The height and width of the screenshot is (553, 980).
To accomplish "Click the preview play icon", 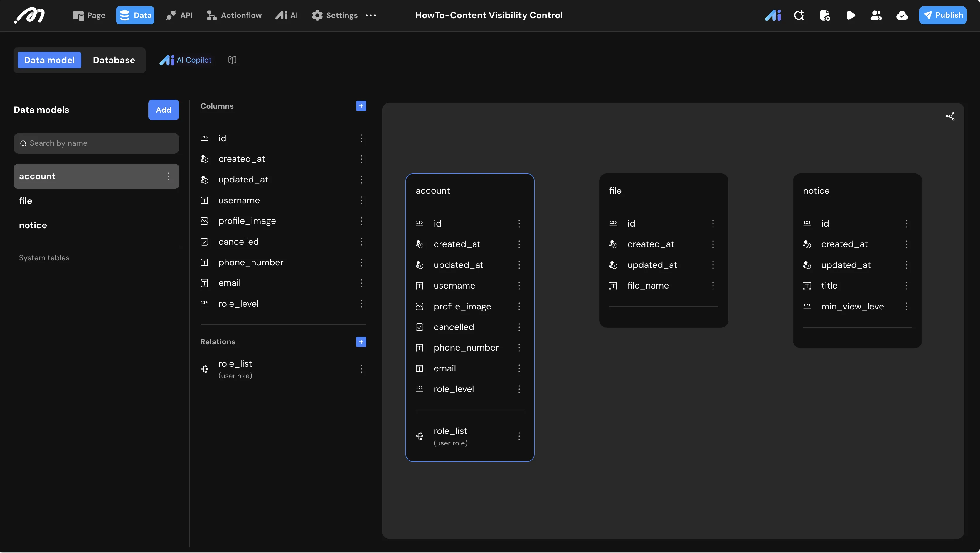I will [851, 15].
